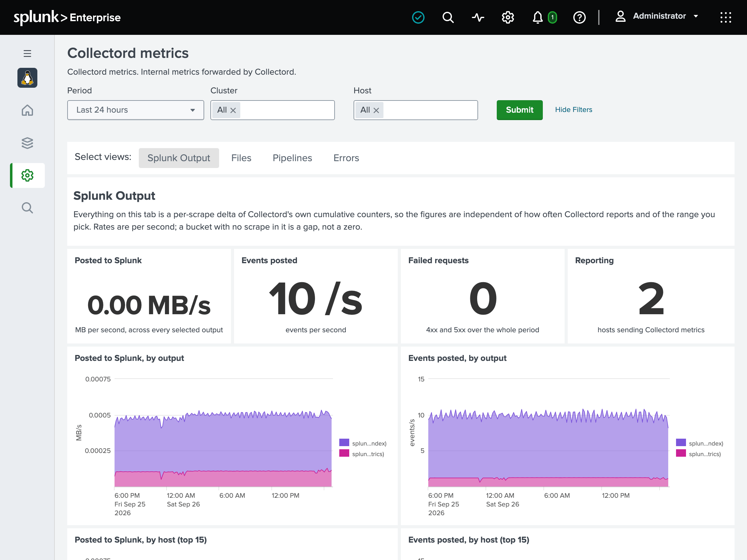Click the green health status check icon
This screenshot has width=747, height=560.
(418, 17)
